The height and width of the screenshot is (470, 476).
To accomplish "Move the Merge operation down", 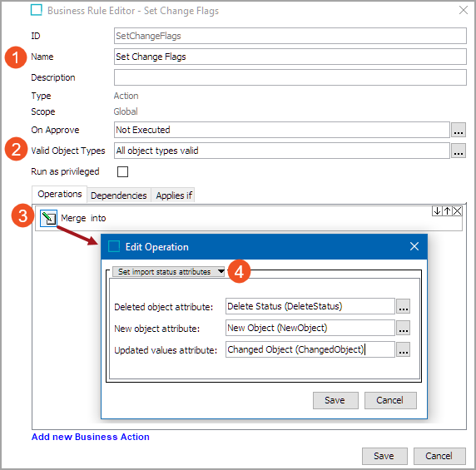I will (x=437, y=211).
